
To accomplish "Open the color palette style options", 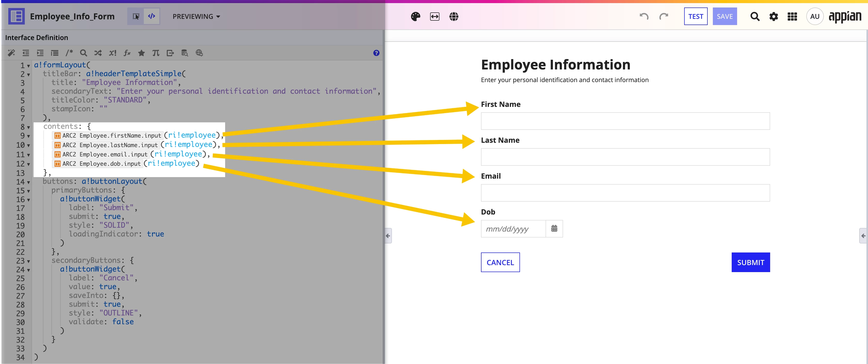I will pyautogui.click(x=415, y=17).
